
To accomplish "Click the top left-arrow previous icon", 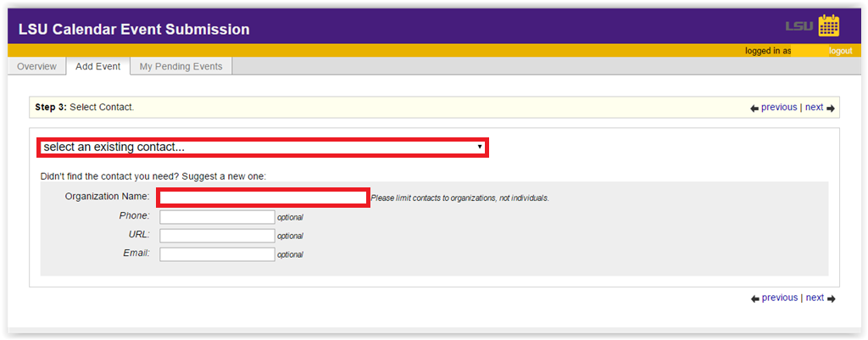I will (x=754, y=109).
